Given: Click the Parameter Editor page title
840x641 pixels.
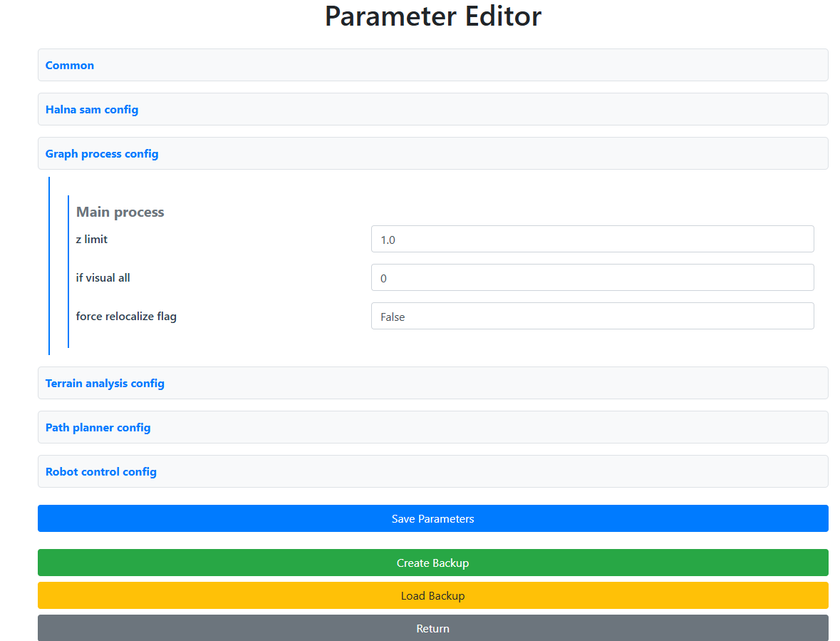Looking at the screenshot, I should coord(432,16).
